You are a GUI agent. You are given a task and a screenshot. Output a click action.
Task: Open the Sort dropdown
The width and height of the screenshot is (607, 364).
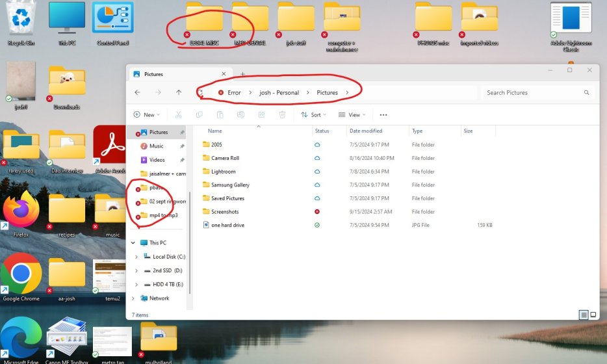(x=314, y=115)
